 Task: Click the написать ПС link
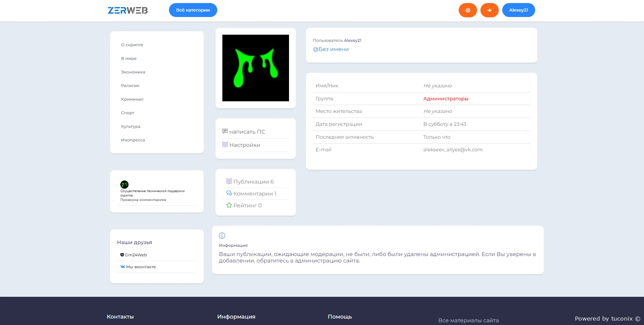pos(247,132)
